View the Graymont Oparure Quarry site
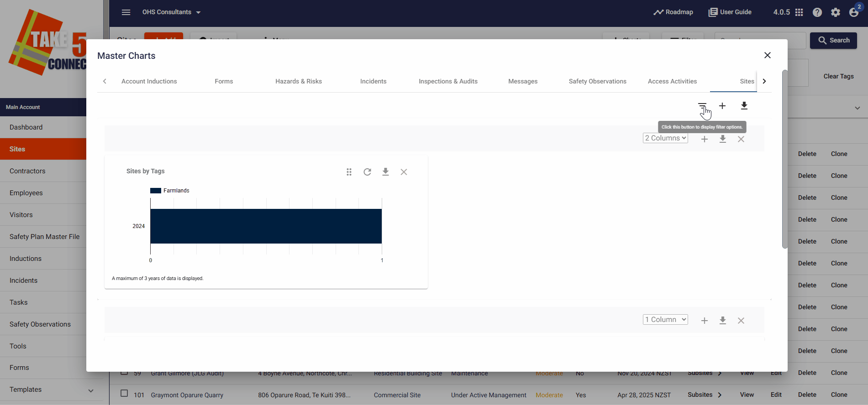Screen dimensions: 868x405 (747, 395)
